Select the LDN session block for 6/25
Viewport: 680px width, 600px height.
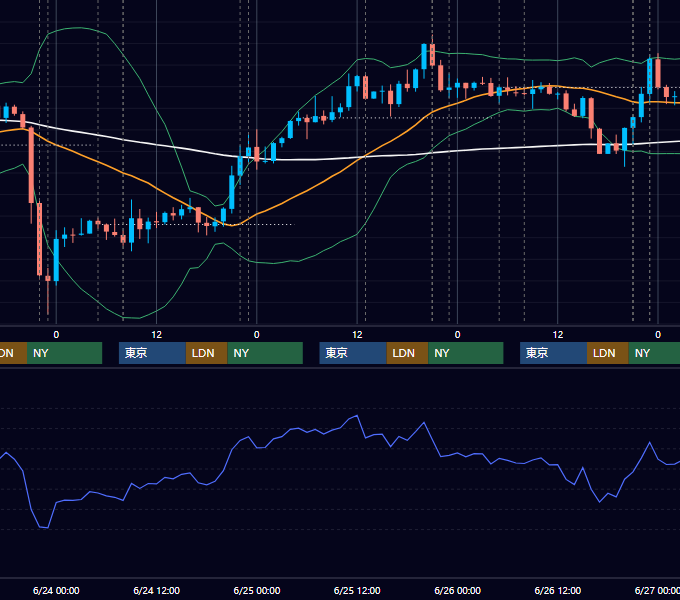(x=407, y=353)
